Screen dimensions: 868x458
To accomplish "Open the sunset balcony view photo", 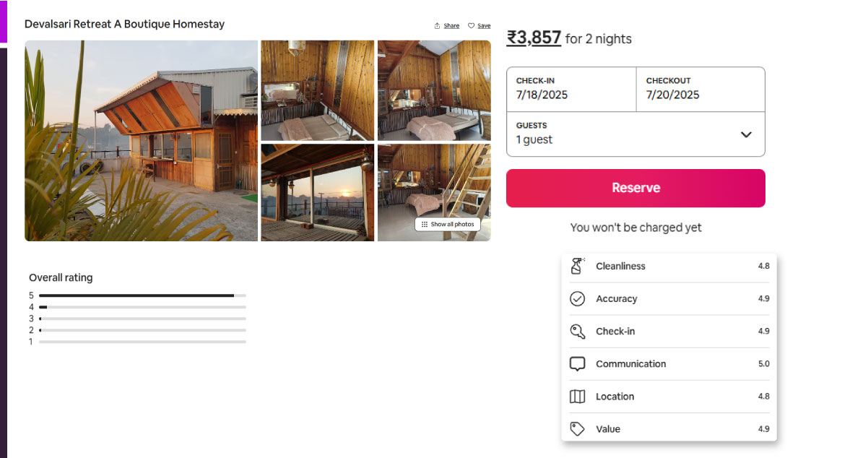I will (317, 192).
